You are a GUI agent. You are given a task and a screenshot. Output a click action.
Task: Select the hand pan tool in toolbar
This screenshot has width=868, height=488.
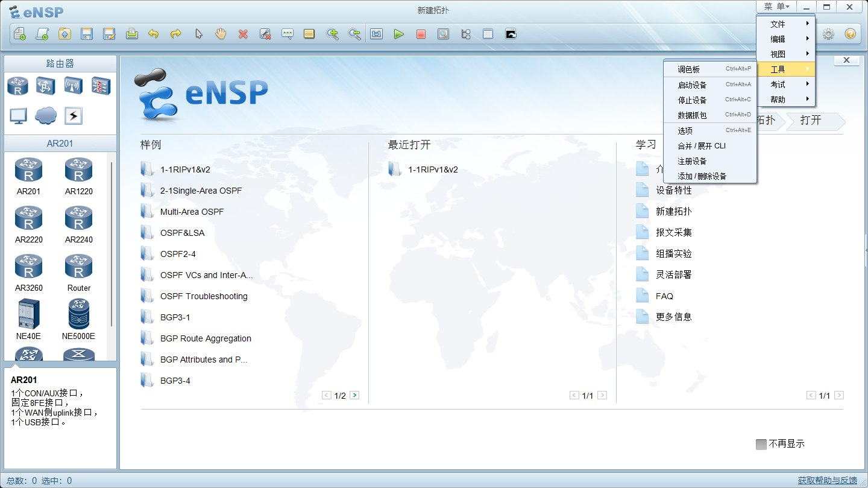click(221, 34)
